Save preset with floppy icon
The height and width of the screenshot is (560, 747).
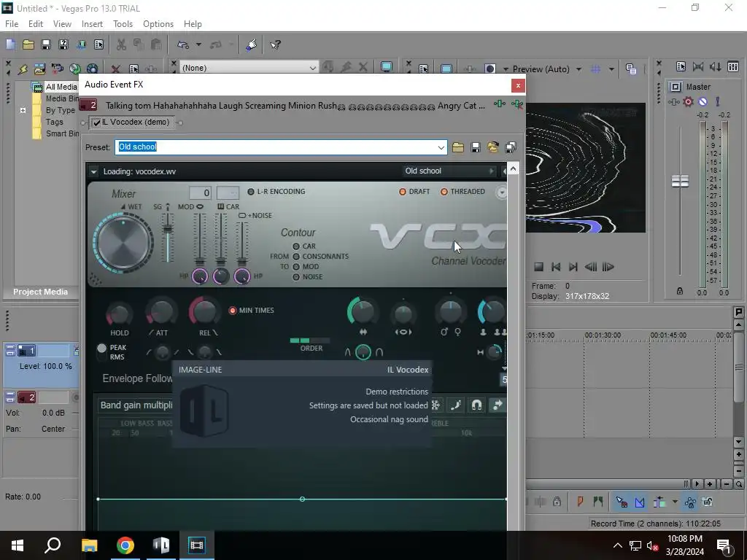pos(476,147)
